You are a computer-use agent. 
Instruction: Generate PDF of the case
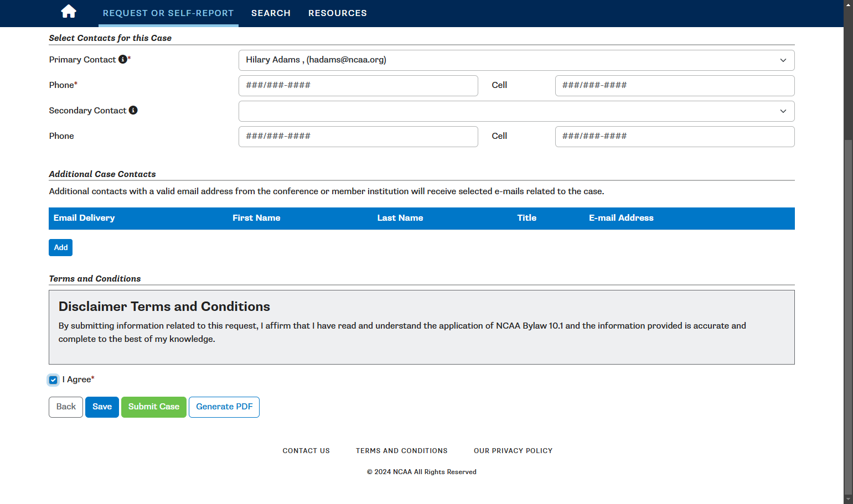224,407
